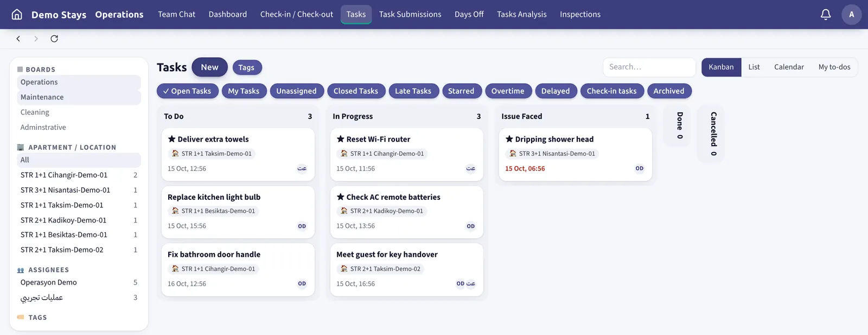Switch to Calendar view
The height and width of the screenshot is (335, 868).
[789, 67]
